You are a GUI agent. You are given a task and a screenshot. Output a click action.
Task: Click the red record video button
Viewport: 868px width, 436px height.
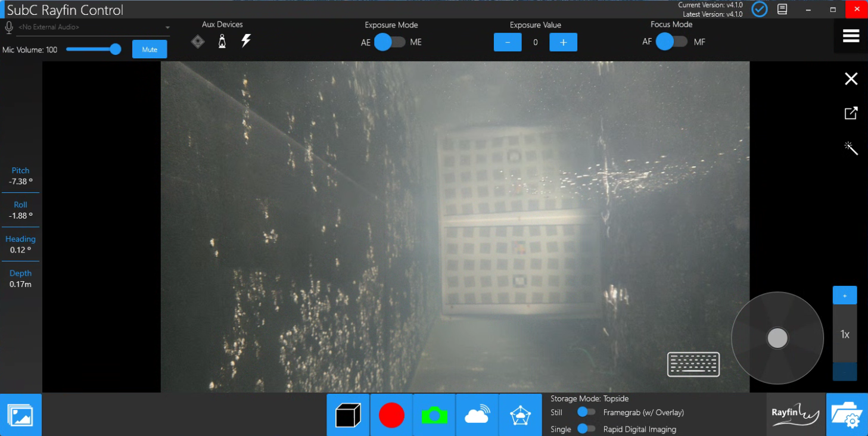coord(391,415)
